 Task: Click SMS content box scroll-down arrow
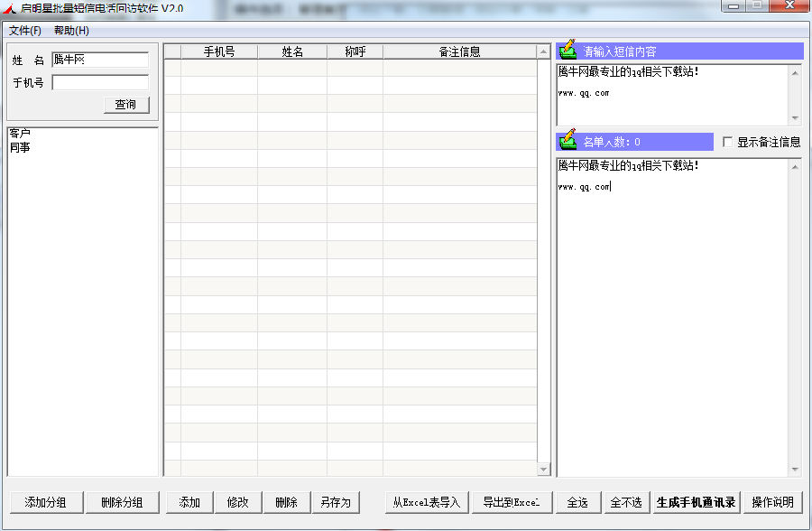click(x=796, y=118)
